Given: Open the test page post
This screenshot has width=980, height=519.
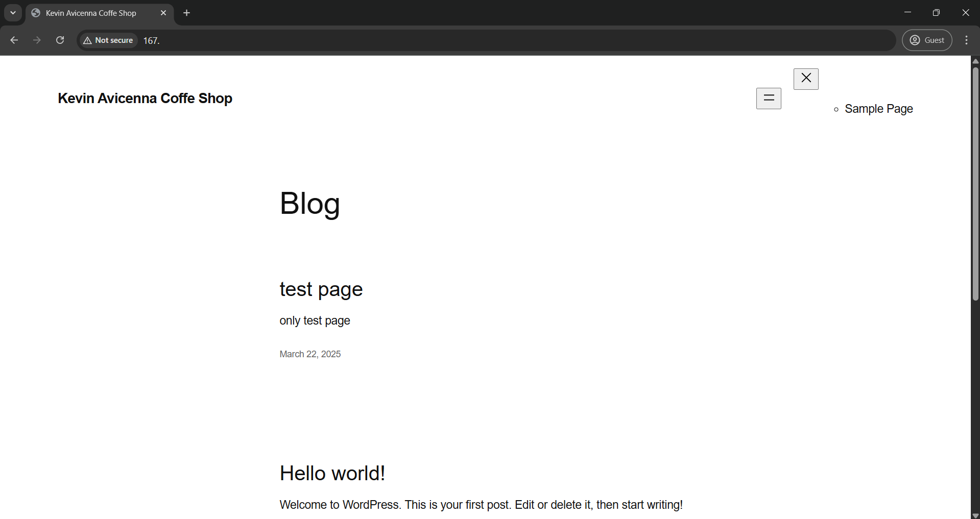Looking at the screenshot, I should (x=321, y=289).
